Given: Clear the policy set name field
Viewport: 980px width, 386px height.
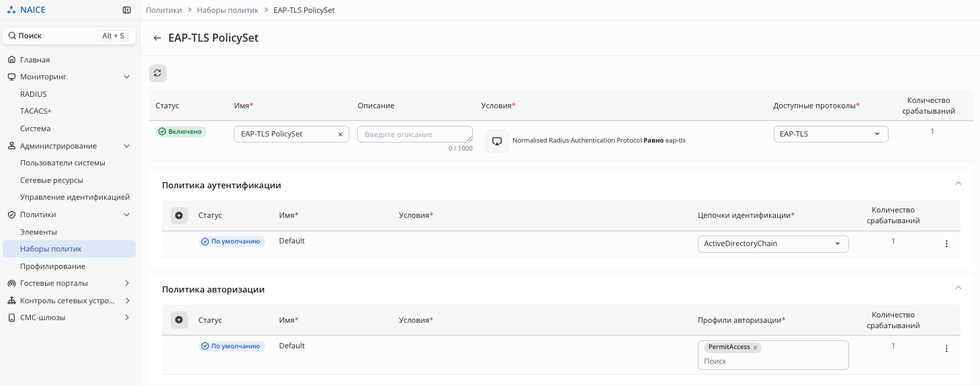Looking at the screenshot, I should 340,134.
